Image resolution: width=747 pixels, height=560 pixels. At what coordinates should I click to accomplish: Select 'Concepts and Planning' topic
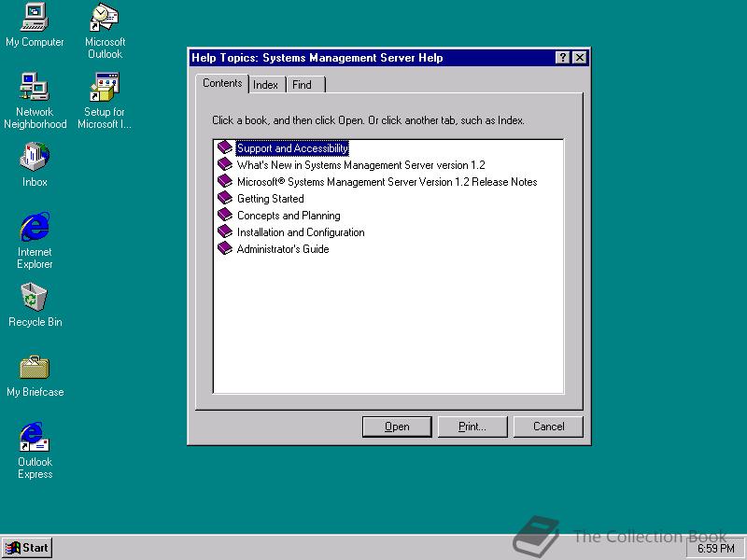[289, 216]
